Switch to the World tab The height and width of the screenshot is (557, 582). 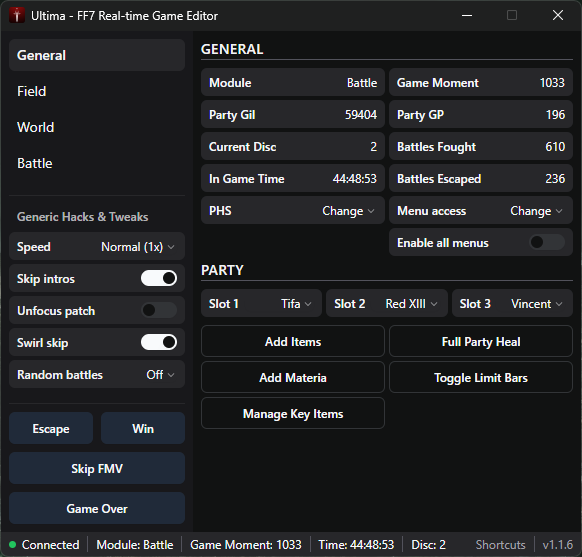coord(97,127)
